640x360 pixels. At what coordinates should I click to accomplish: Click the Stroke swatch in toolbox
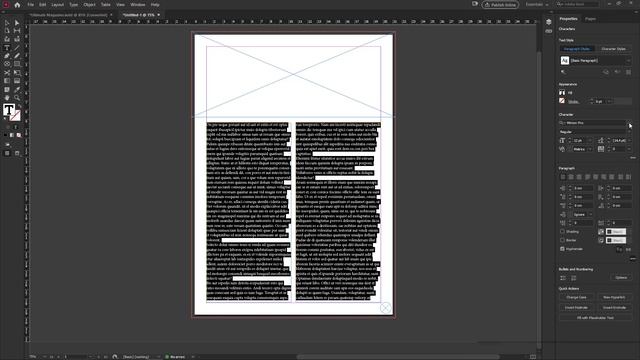15,116
